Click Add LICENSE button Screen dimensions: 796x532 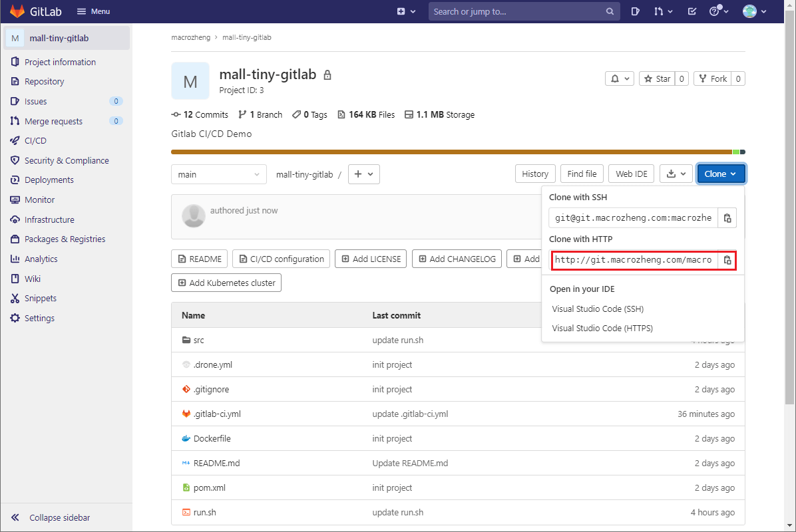(371, 259)
